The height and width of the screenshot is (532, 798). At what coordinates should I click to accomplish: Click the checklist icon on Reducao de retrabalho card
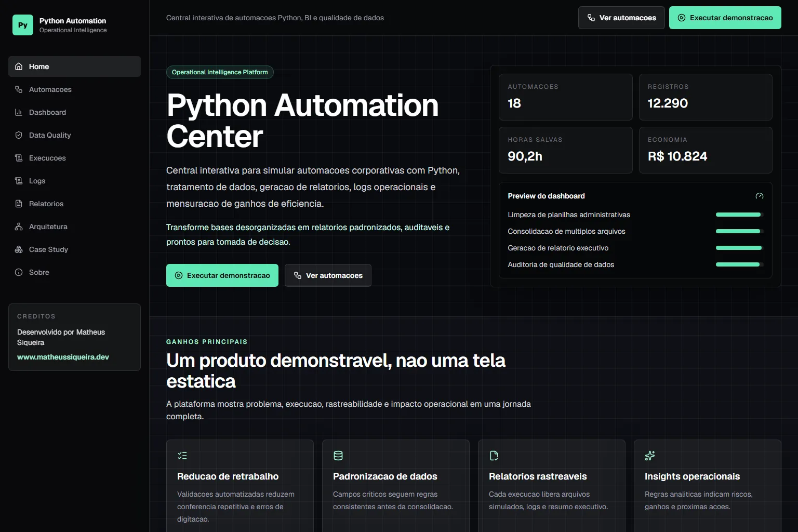click(x=182, y=456)
